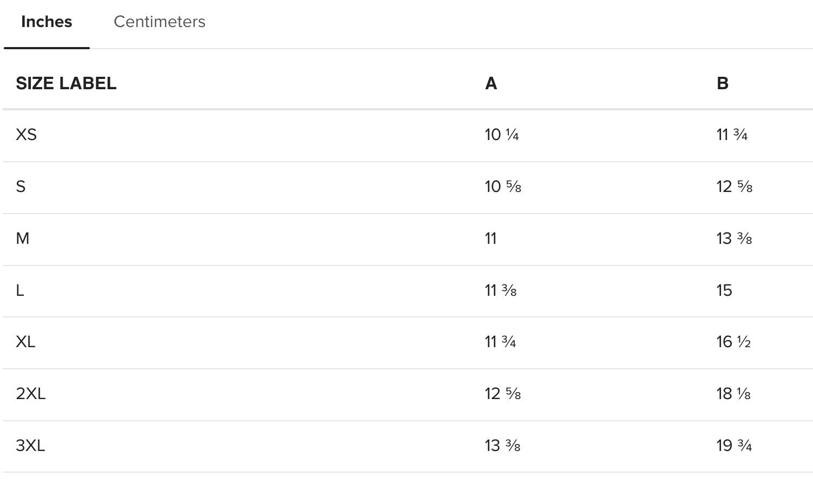813x504 pixels.
Task: Select the XS size row label
Action: click(x=26, y=134)
